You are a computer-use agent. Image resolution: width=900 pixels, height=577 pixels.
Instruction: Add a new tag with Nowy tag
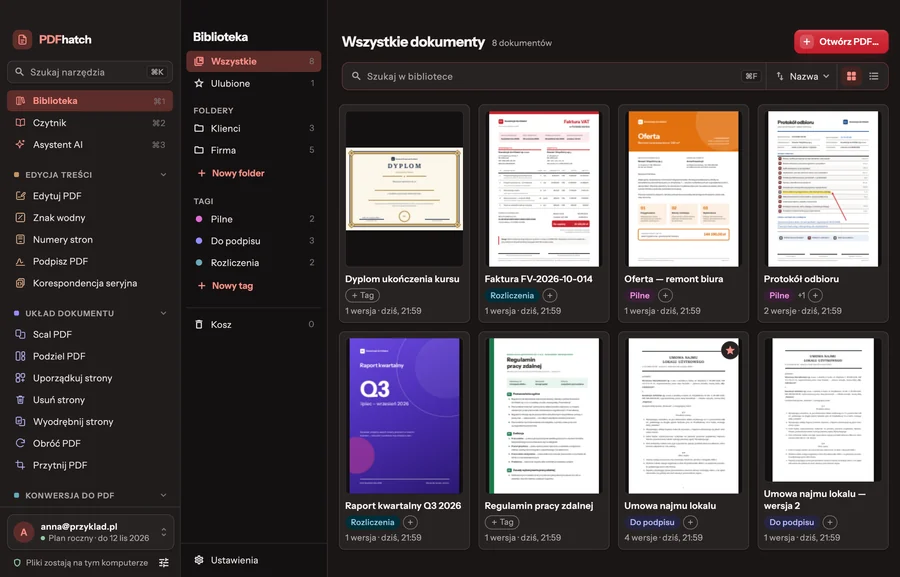click(x=225, y=285)
